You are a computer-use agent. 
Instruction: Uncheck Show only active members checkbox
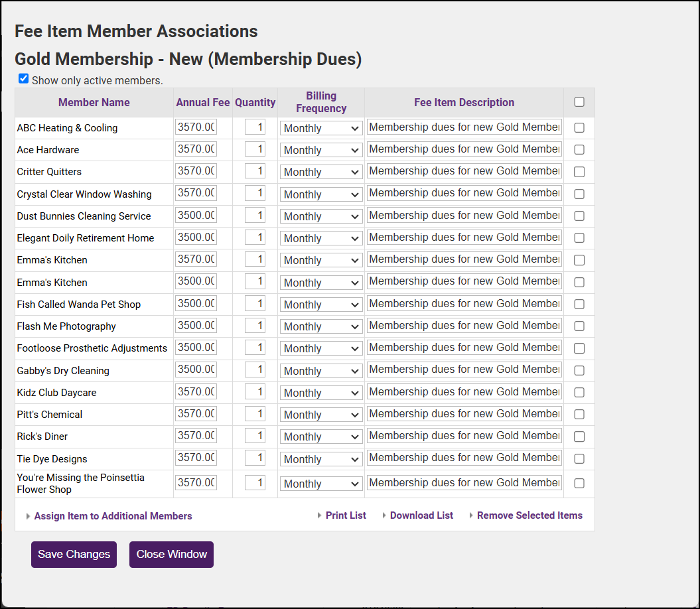point(24,79)
